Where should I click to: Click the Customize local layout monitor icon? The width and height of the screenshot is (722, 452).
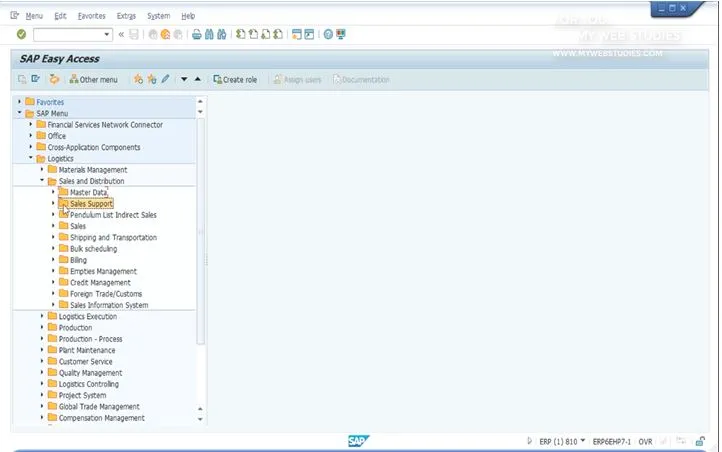coord(341,35)
